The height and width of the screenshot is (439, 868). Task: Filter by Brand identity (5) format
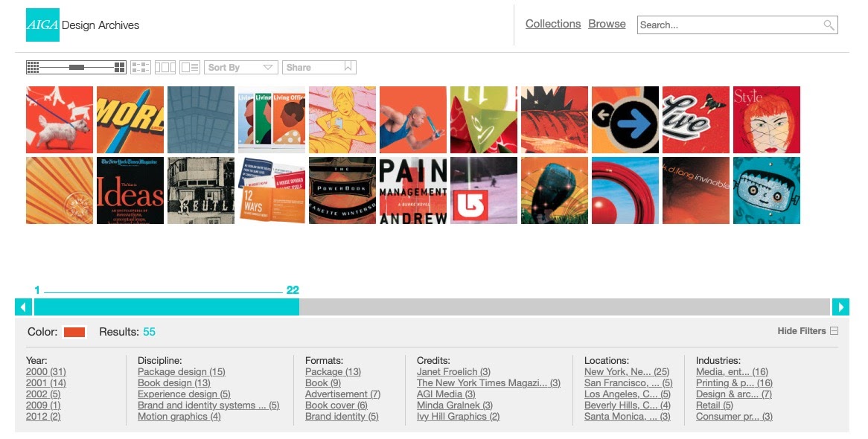pyautogui.click(x=342, y=416)
